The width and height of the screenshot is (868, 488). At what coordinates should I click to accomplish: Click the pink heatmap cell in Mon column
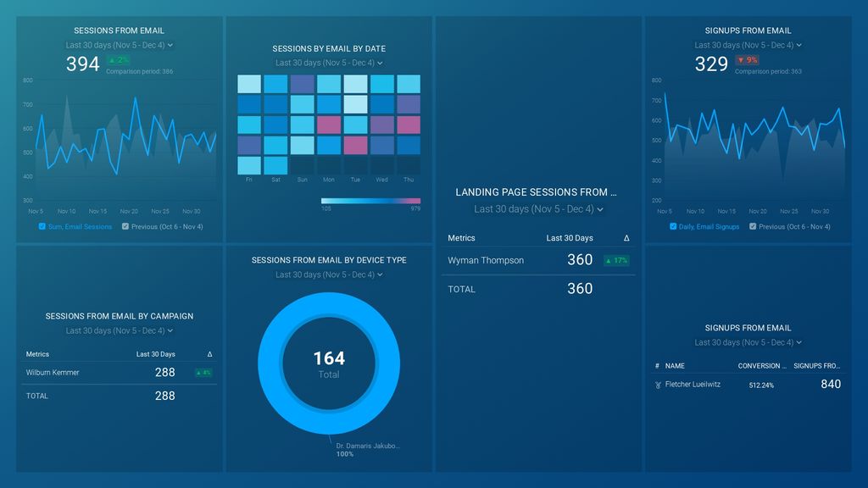[x=329, y=125]
